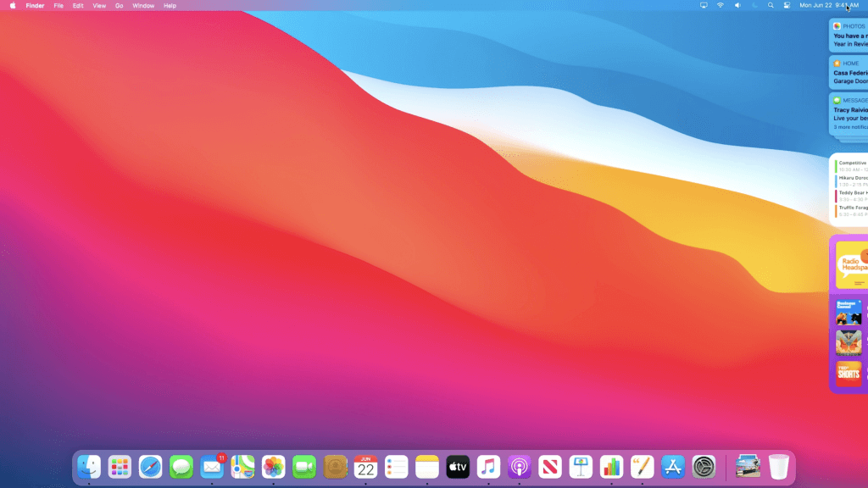Open the Edit menu
The height and width of the screenshot is (488, 868).
(x=78, y=6)
